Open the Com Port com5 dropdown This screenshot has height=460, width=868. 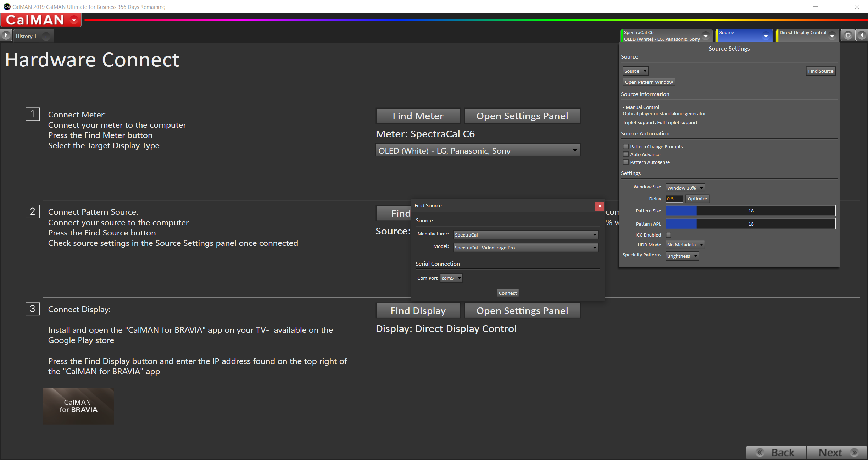coord(451,278)
